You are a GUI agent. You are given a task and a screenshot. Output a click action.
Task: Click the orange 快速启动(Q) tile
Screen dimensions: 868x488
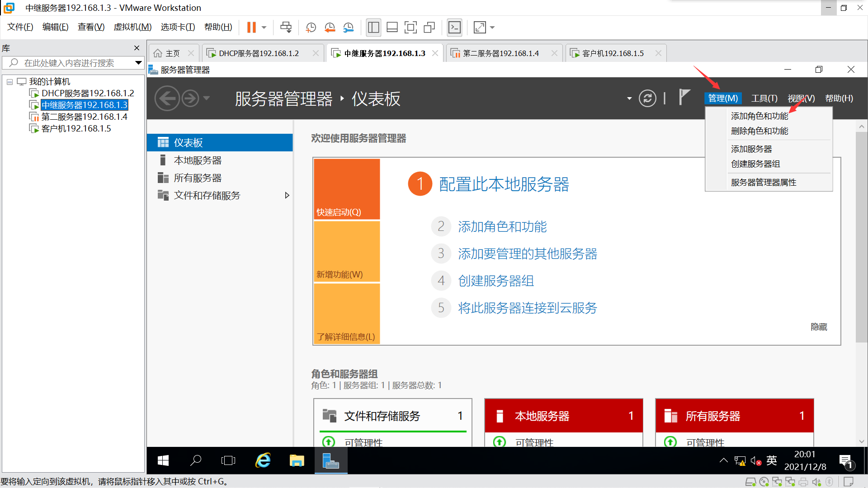tap(347, 189)
